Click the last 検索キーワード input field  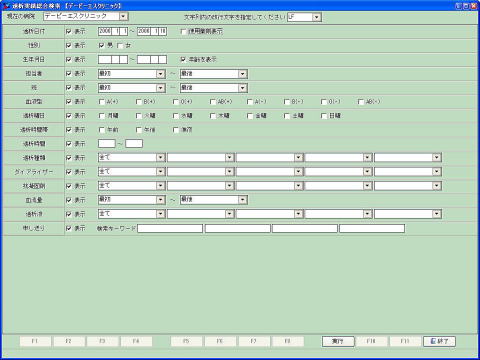point(372,228)
